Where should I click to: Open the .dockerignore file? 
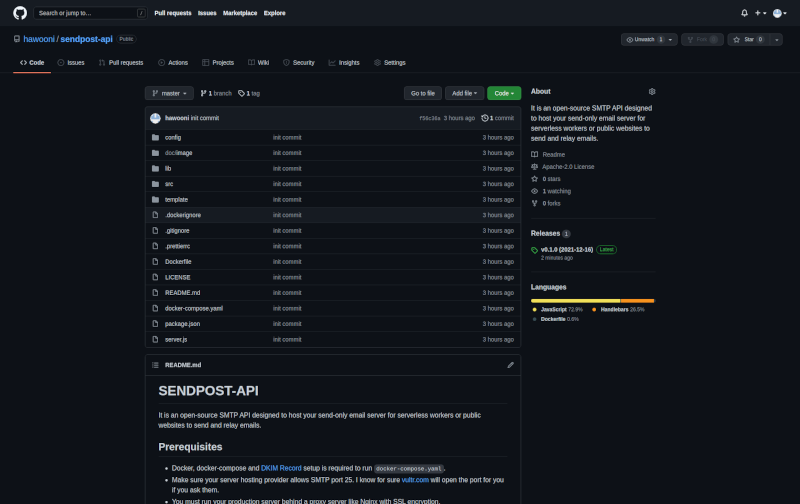183,215
